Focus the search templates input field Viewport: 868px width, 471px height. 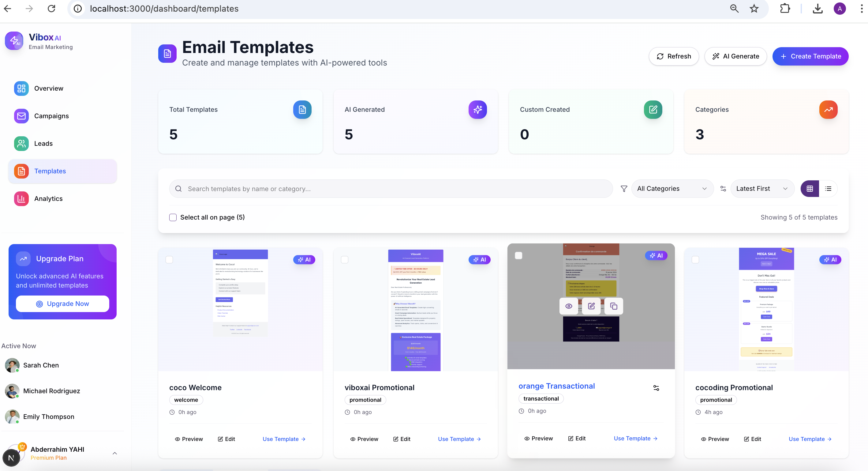(x=391, y=189)
